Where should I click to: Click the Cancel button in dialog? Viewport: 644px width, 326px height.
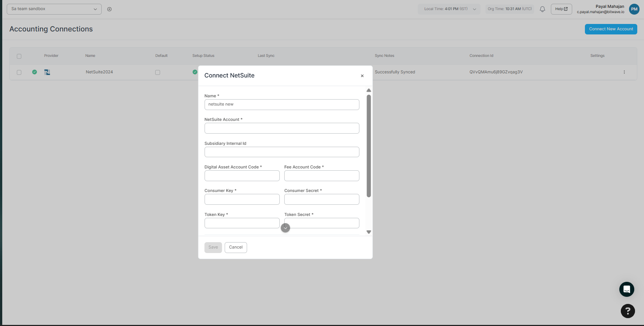236,247
